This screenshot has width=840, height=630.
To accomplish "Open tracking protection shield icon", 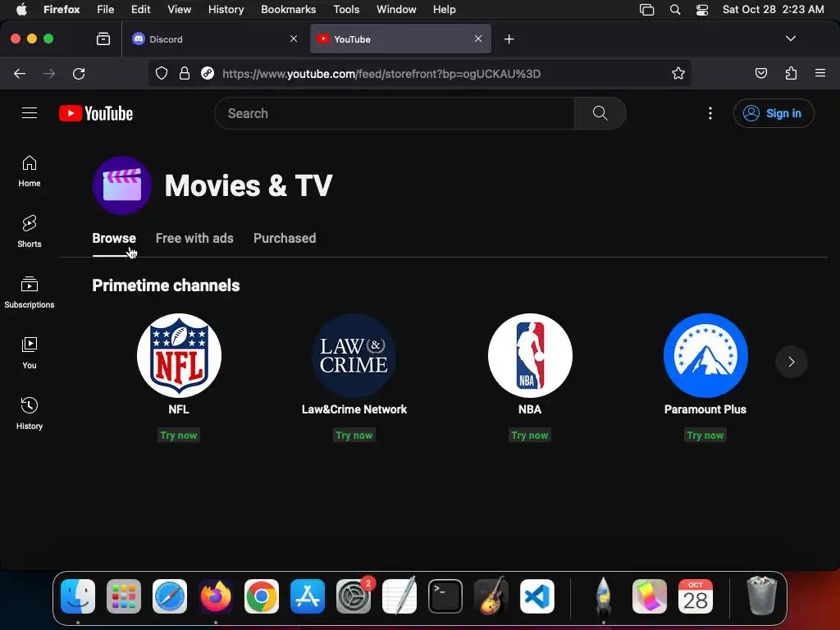I will click(162, 73).
